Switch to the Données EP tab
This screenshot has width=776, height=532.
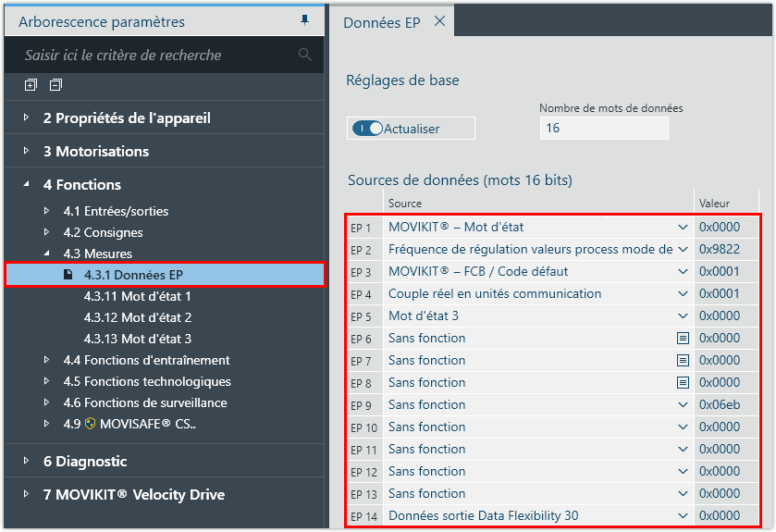pos(381,22)
